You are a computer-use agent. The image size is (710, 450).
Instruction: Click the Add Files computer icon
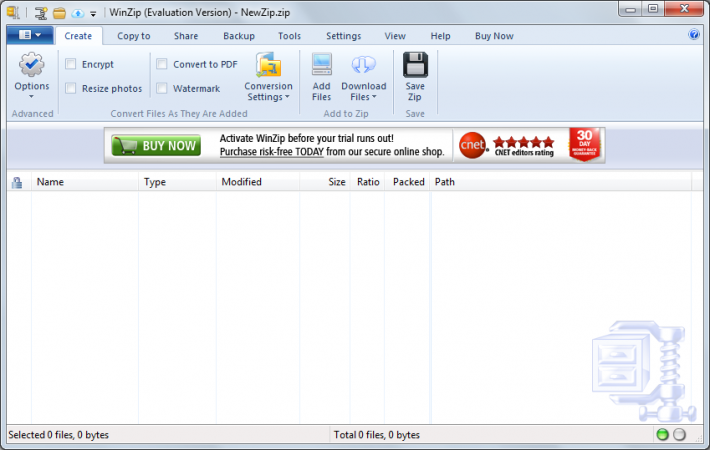coord(321,64)
